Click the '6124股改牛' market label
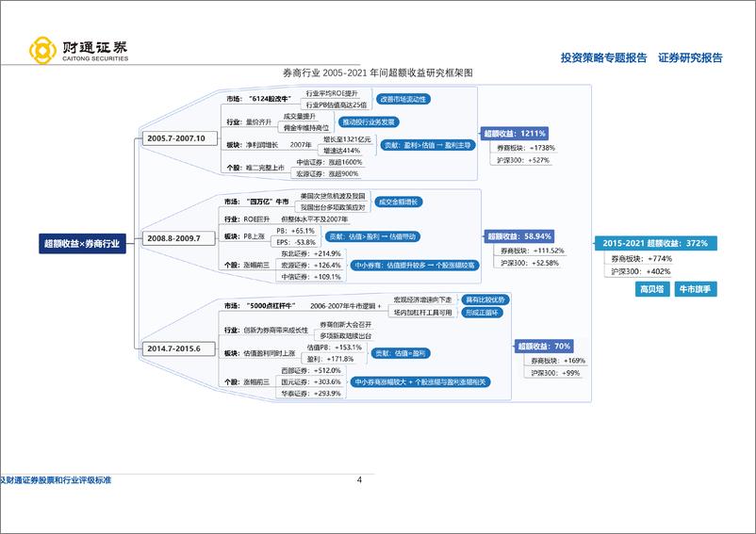This screenshot has width=756, height=534. [x=271, y=99]
